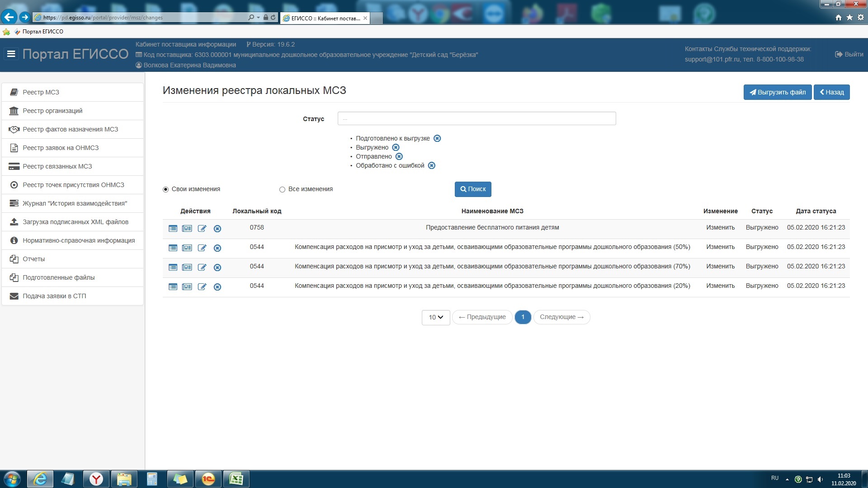The height and width of the screenshot is (488, 868).
Task: Open Журнал "История взаимодействия"
Action: [73, 203]
